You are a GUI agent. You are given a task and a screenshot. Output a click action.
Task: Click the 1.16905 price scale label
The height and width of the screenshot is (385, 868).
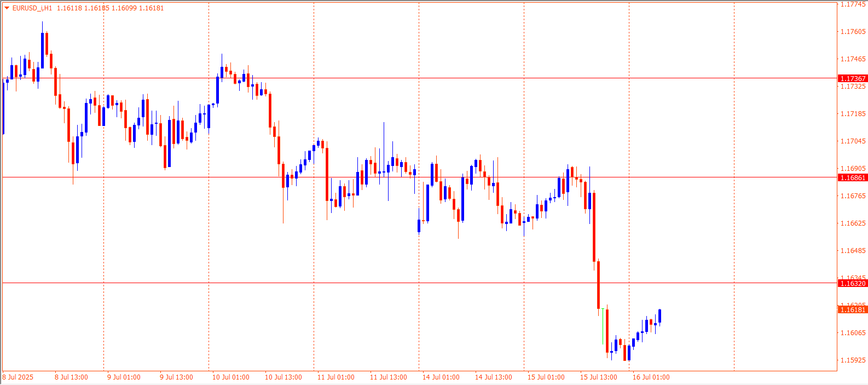pyautogui.click(x=853, y=169)
